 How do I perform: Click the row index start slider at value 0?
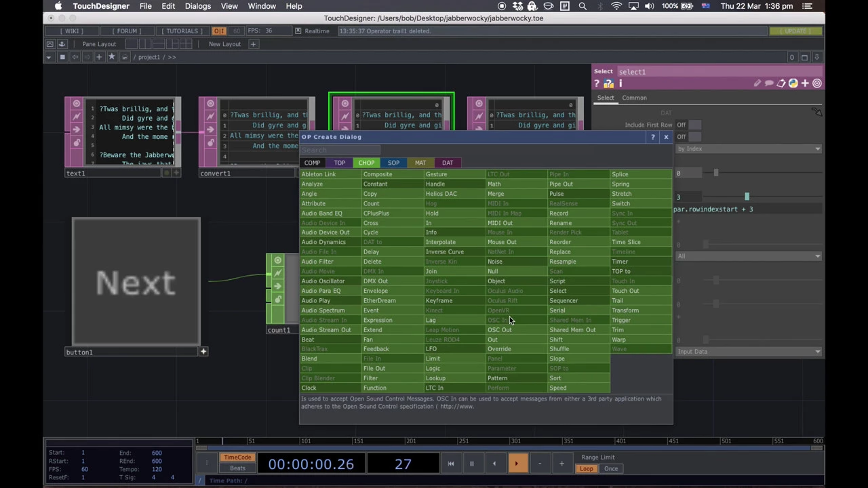pos(715,173)
